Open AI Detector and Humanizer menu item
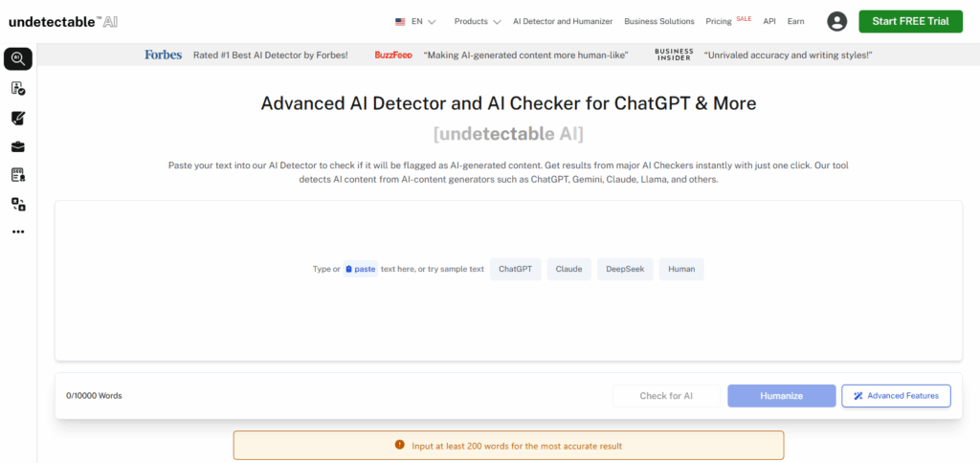Viewport: 980px width, 463px height. (563, 21)
